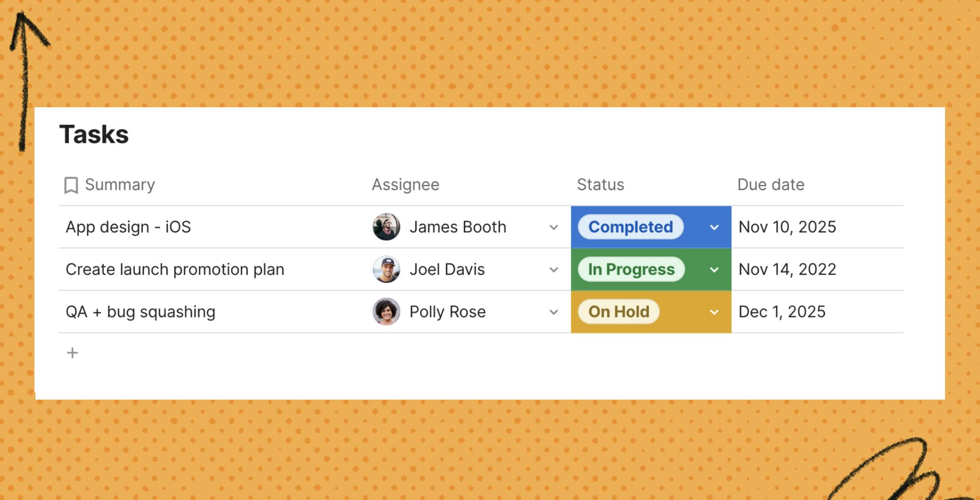Select the Completed status pill
980x500 pixels.
point(630,227)
